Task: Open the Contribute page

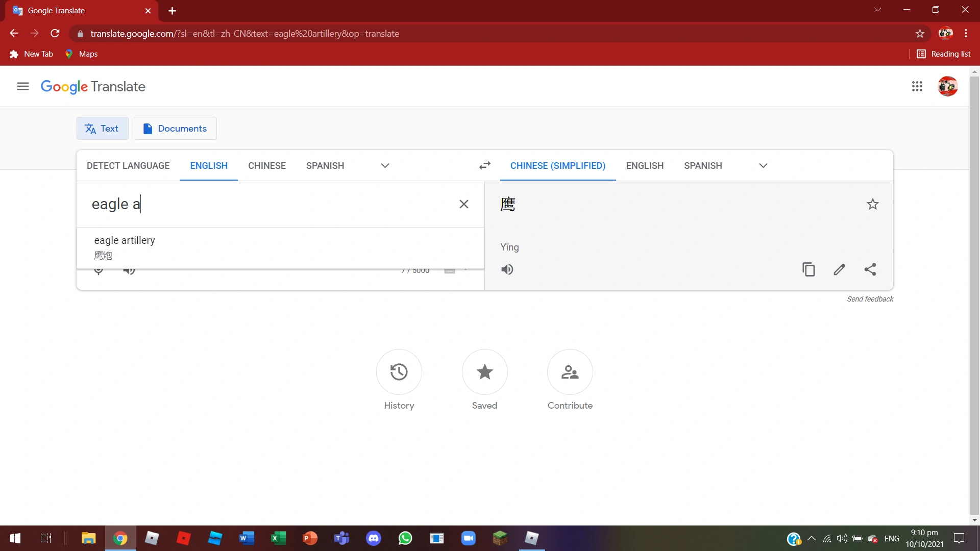Action: pyautogui.click(x=570, y=372)
